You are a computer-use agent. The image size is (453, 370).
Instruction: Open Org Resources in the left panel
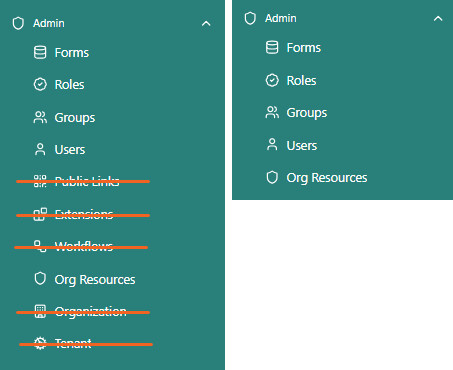click(95, 280)
